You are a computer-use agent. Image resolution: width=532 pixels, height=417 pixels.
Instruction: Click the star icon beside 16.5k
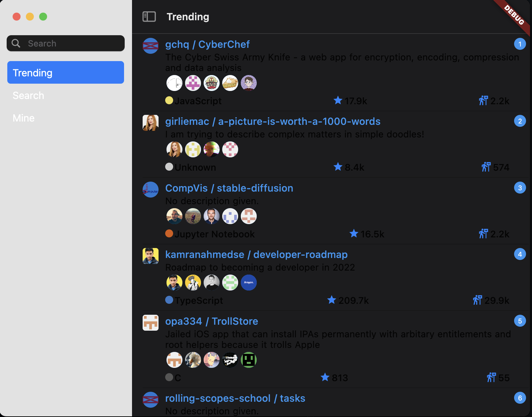(354, 233)
